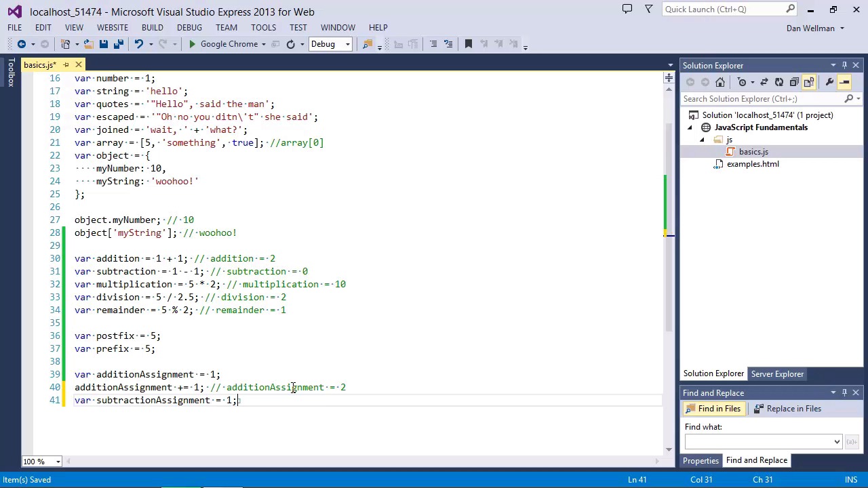Click the 'var subtractionAssignment' code line

(155, 401)
